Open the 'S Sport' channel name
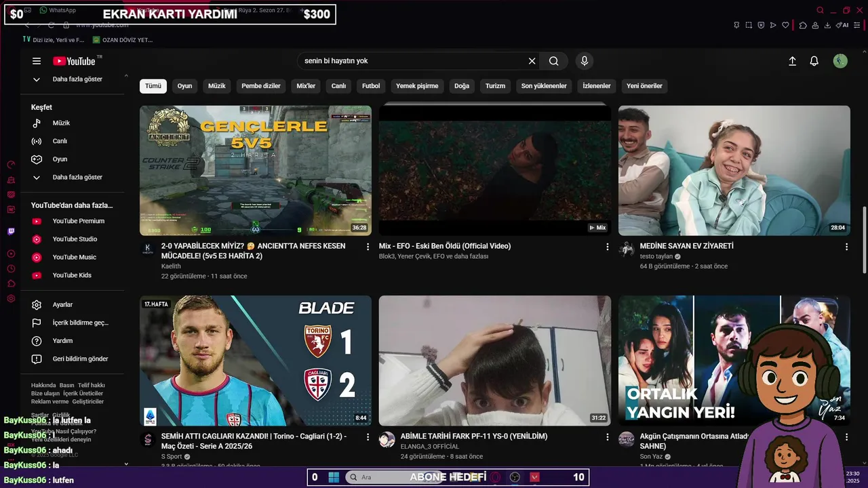Viewport: 868px width, 488px height. tap(172, 457)
